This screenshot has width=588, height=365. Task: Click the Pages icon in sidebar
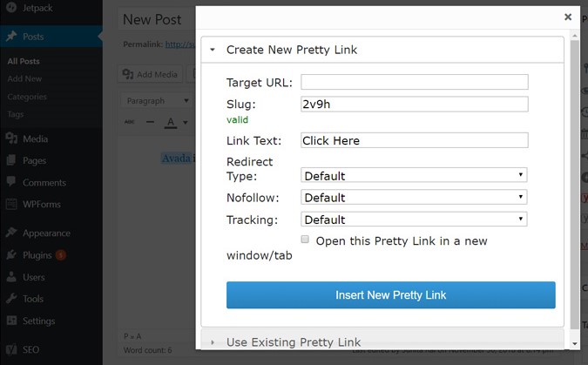[x=10, y=160]
